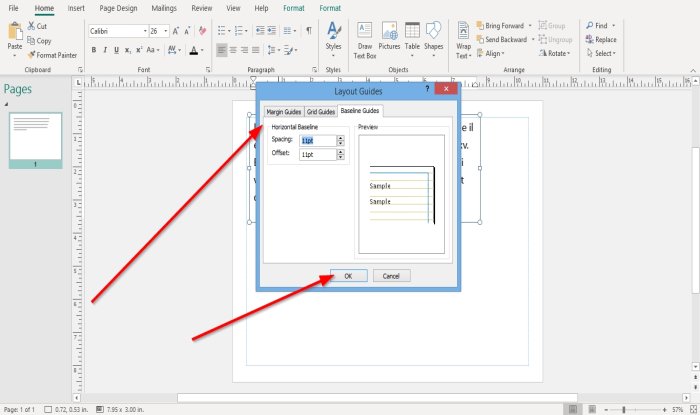
Task: Align text right
Action: click(244, 50)
